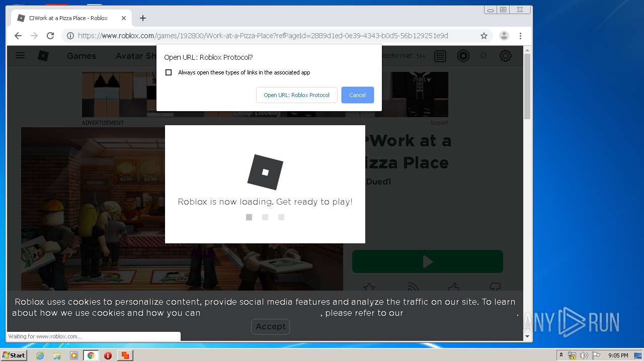Cancel the Open URL dialog
This screenshot has height=362, width=644.
click(x=357, y=95)
